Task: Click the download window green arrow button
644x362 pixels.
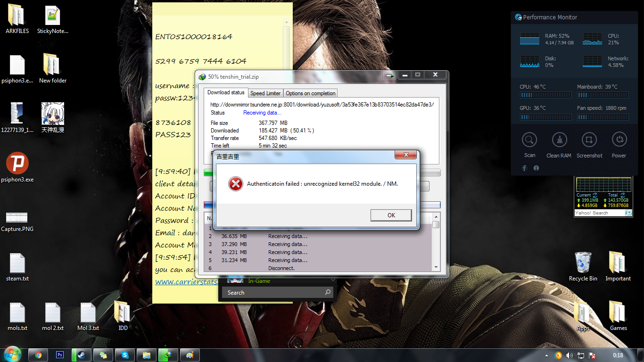Action: 389,75
